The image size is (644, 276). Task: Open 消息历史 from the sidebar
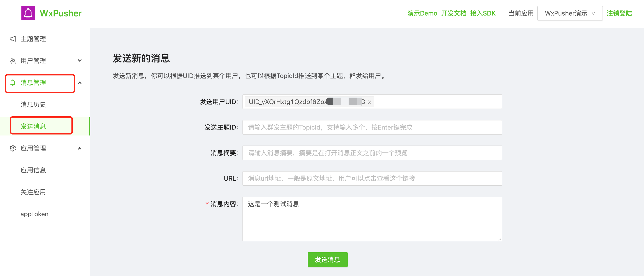(33, 104)
